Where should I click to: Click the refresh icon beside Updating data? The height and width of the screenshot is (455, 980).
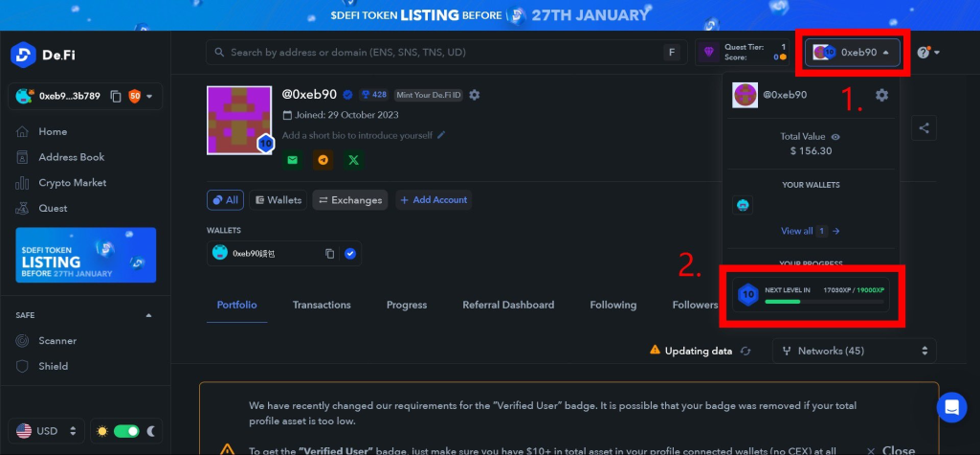click(x=746, y=352)
